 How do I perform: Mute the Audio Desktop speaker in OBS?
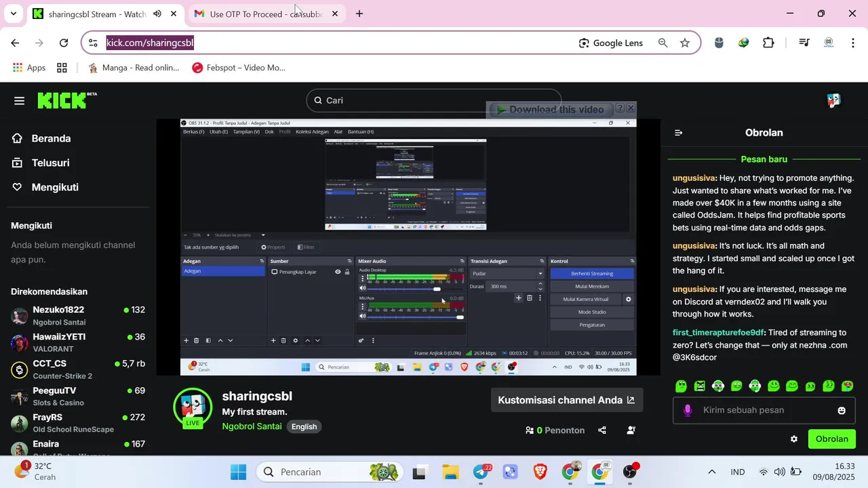(x=362, y=289)
